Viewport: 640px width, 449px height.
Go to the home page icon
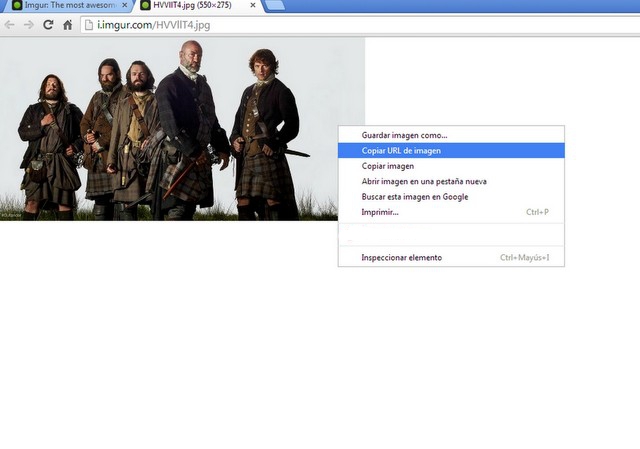(68, 25)
